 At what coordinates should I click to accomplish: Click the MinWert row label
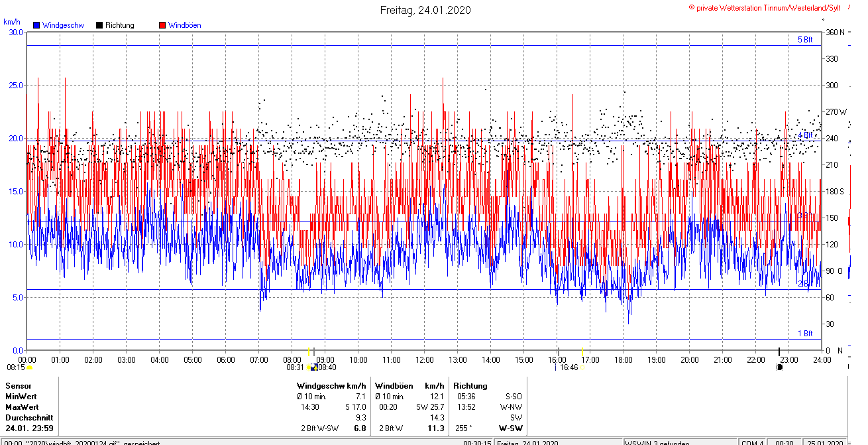(22, 397)
